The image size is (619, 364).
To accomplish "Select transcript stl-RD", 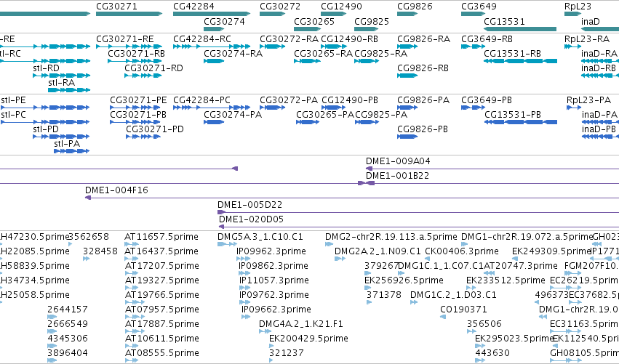I will 62,76.
